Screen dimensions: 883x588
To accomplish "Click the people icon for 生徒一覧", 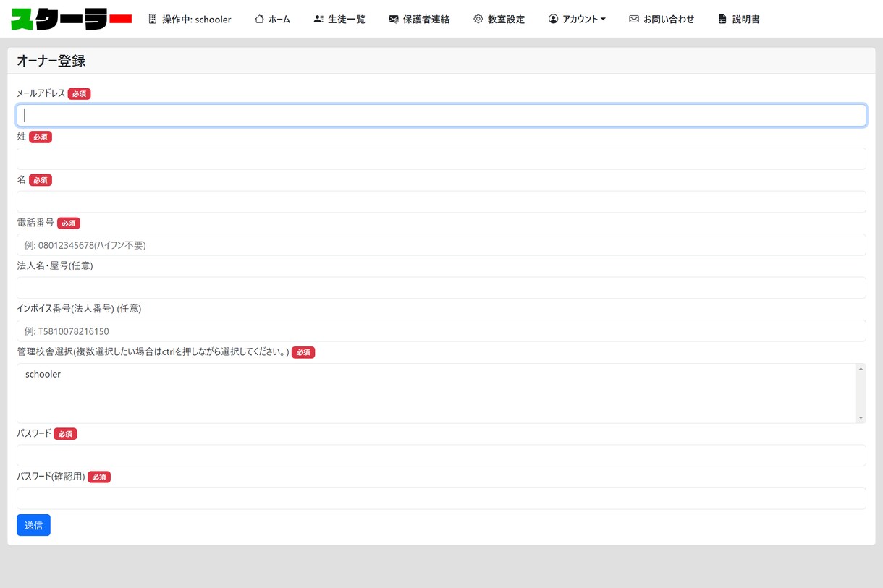I will click(x=318, y=19).
